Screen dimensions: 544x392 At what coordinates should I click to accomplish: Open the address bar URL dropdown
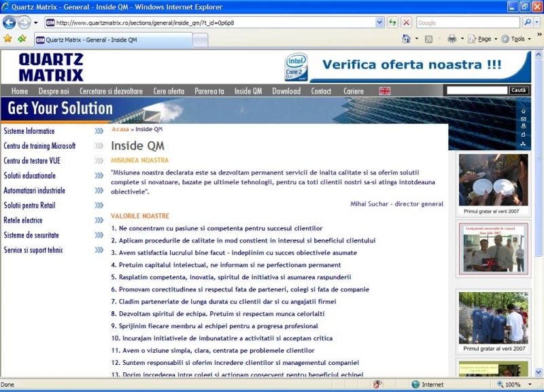click(379, 22)
